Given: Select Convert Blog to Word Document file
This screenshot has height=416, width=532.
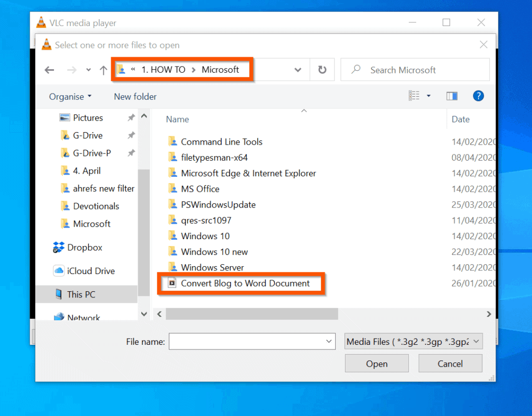Looking at the screenshot, I should [x=245, y=283].
